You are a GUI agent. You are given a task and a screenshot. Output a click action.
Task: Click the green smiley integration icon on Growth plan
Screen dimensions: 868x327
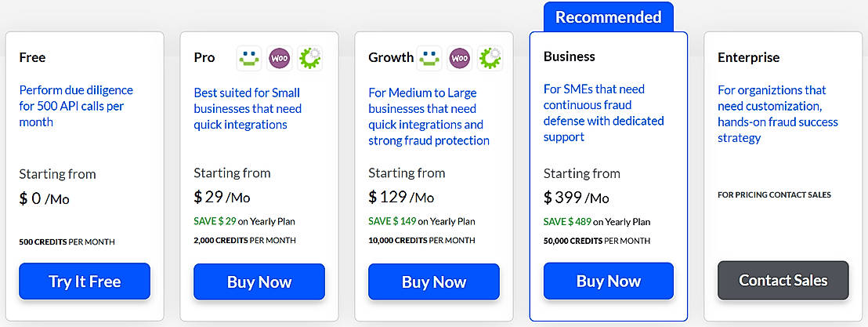click(429, 57)
